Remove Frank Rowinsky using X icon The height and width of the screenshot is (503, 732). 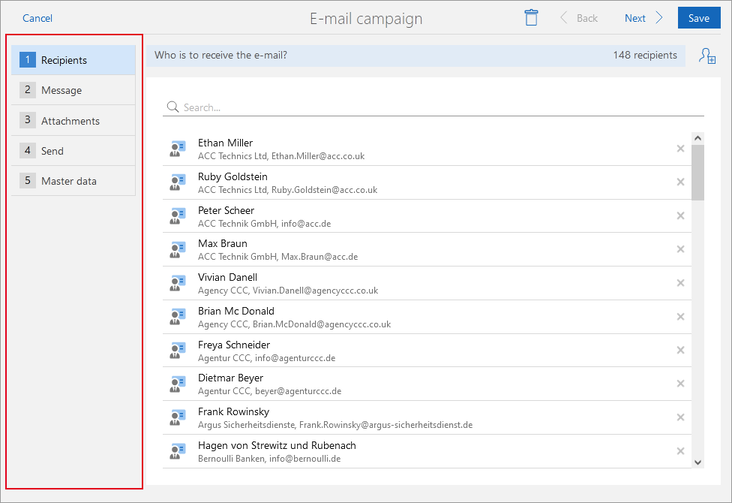[x=680, y=418]
